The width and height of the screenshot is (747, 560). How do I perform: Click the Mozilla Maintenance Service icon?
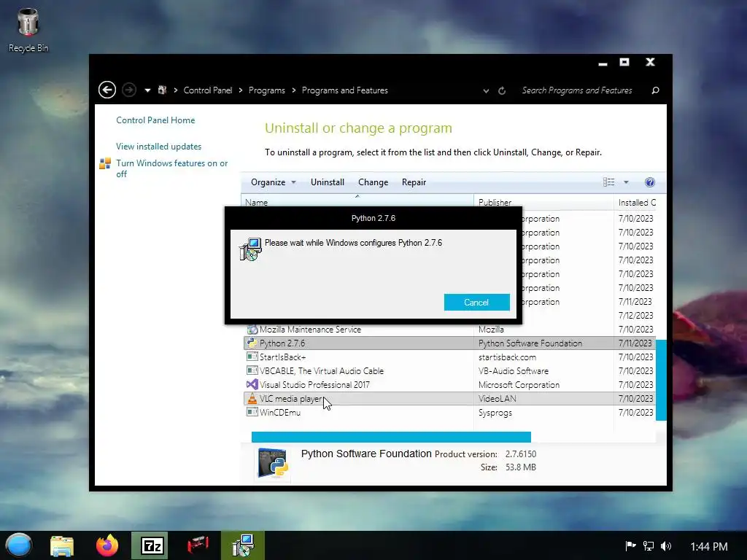[x=252, y=329]
